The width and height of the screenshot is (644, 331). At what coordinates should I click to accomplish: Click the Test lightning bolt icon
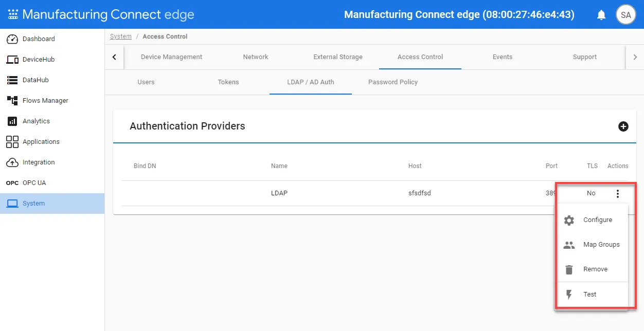pyautogui.click(x=569, y=295)
